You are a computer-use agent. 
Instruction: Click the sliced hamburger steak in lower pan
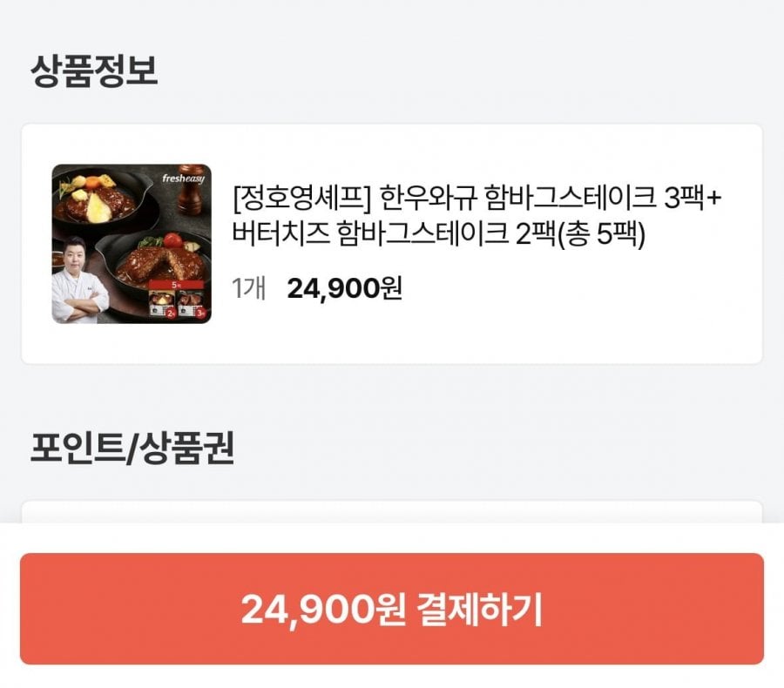(x=159, y=265)
